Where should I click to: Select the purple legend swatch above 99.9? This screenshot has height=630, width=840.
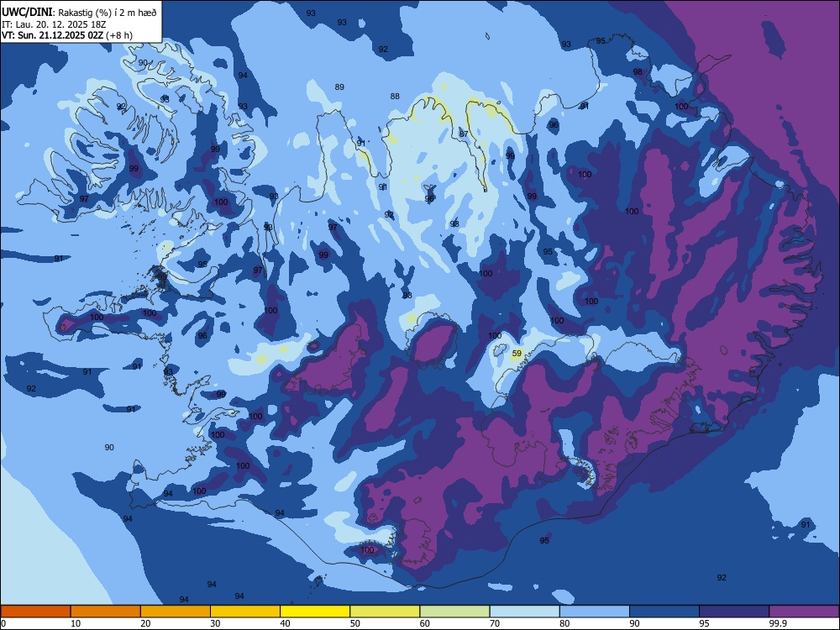tap(804, 612)
